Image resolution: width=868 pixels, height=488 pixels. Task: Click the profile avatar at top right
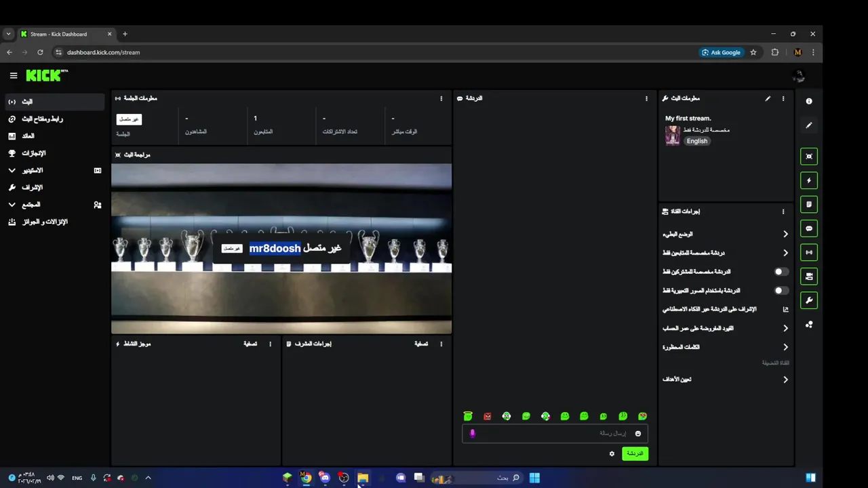pos(799,76)
